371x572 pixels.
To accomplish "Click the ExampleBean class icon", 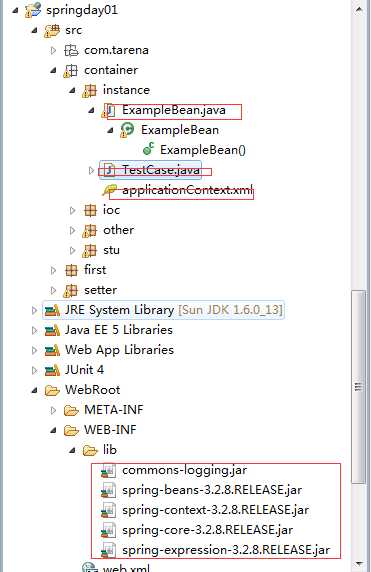I will click(127, 130).
